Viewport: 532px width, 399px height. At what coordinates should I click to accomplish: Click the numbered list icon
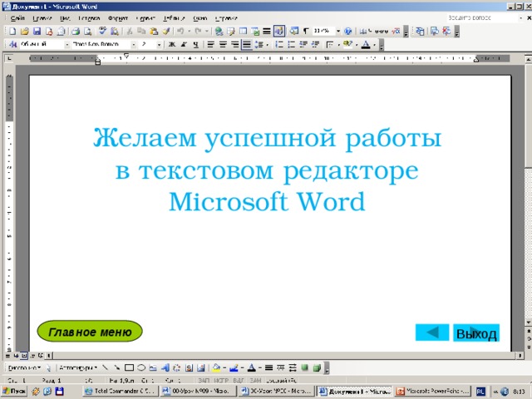point(279,44)
